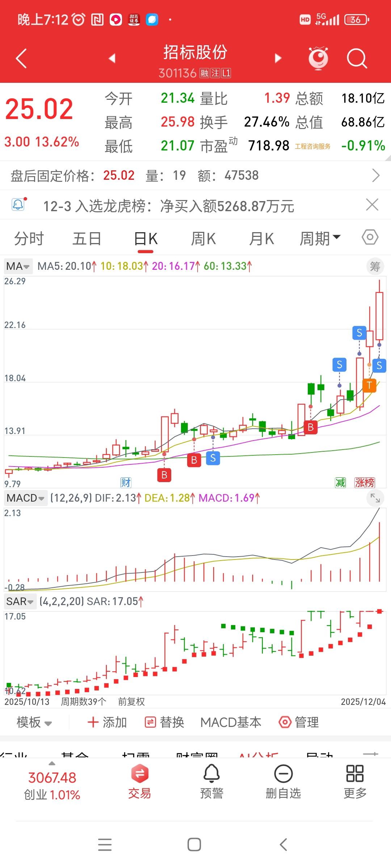Tap the 减 marker on the chart
The height and width of the screenshot is (868, 391).
click(x=340, y=482)
